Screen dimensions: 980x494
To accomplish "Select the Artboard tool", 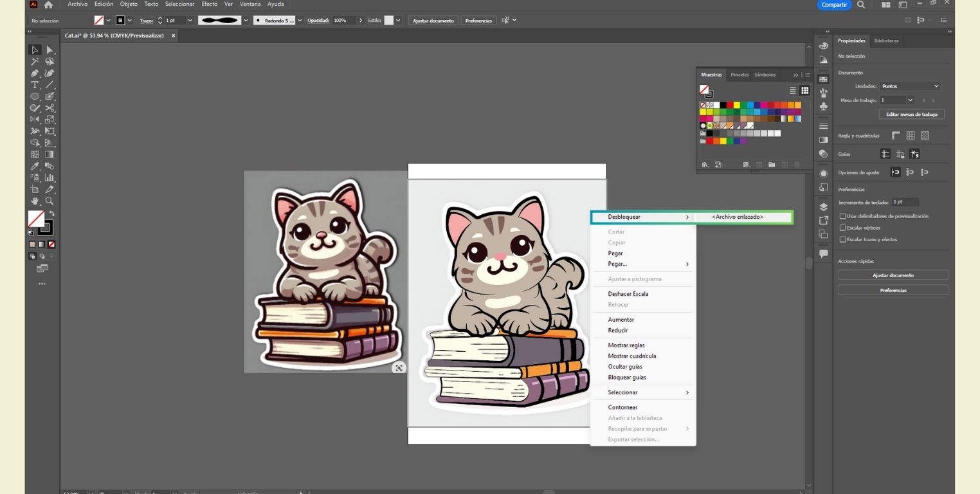I will coord(35,189).
